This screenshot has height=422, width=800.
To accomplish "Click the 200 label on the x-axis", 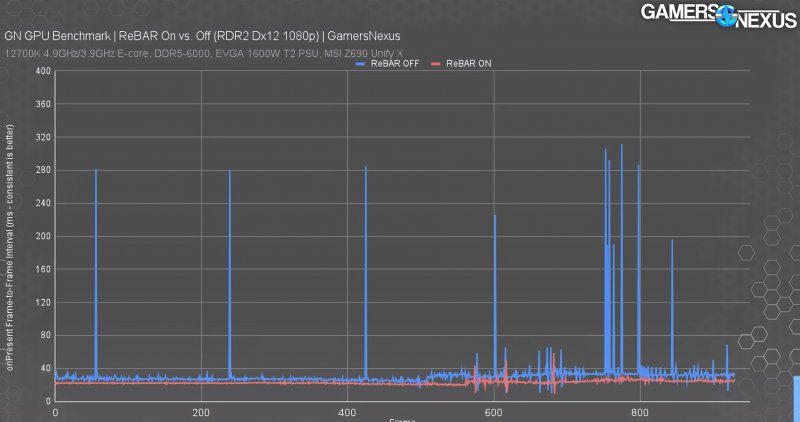I will (201, 411).
